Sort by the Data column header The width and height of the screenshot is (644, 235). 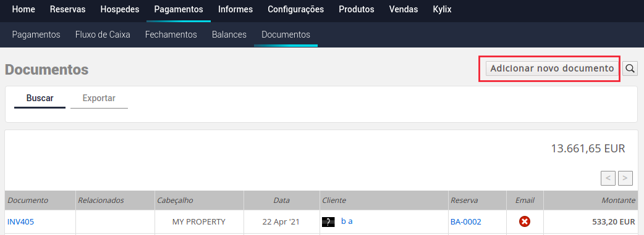[x=282, y=200]
